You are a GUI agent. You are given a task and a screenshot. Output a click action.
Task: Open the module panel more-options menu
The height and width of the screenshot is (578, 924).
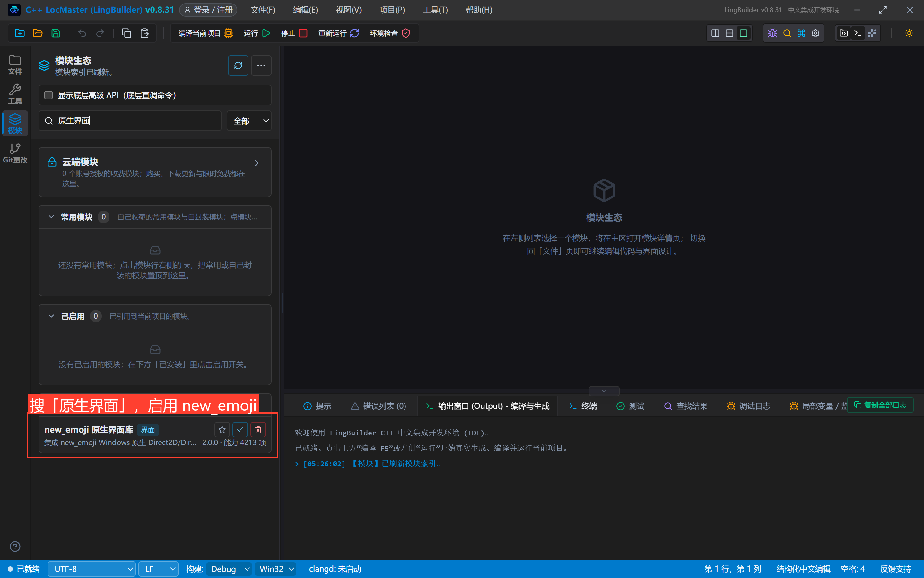tap(261, 66)
